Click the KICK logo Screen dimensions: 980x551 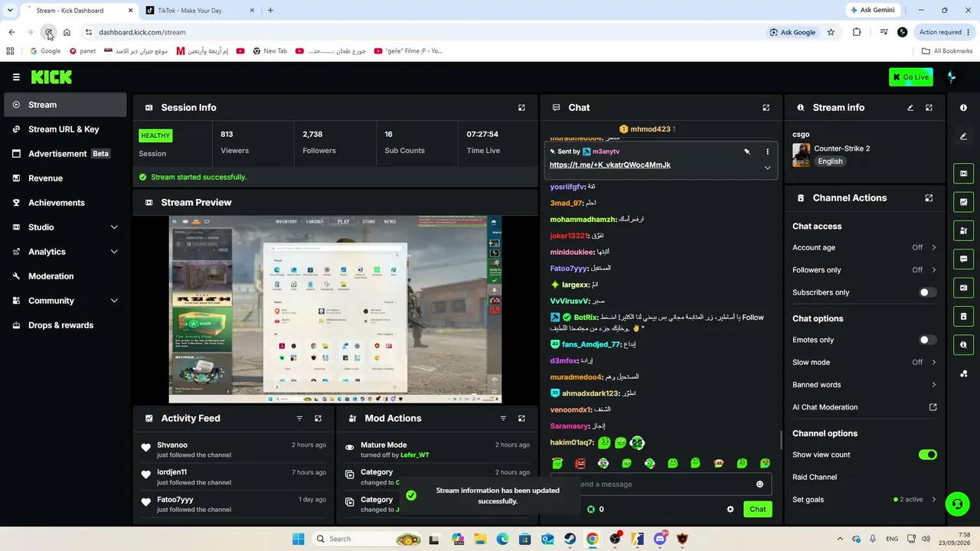51,77
